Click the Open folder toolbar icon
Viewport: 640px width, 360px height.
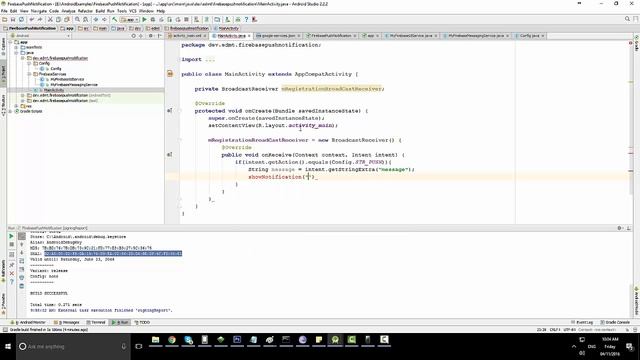[4, 19]
